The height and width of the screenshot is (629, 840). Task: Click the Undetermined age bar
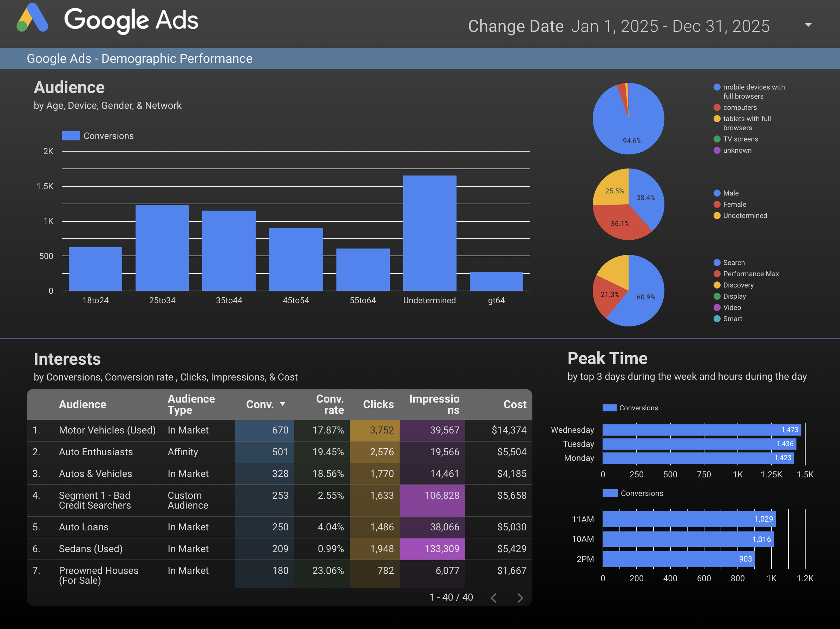(x=429, y=233)
